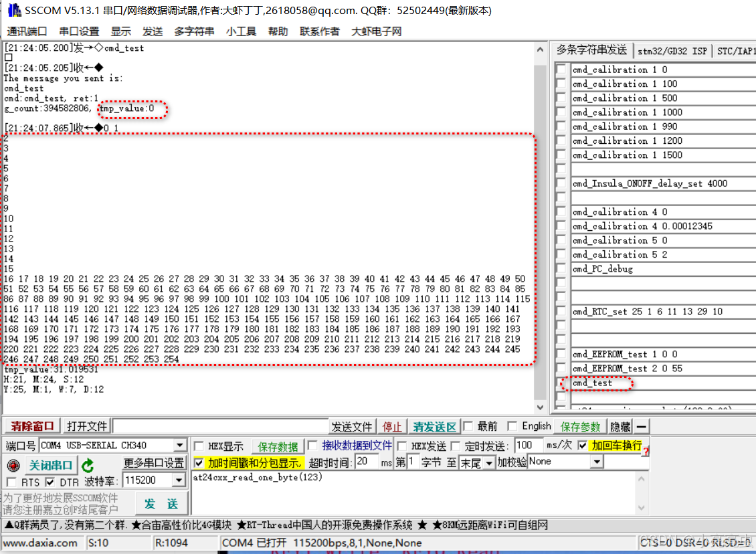Click www.daxia.com in the status bar
This screenshot has height=554, width=756.
[x=41, y=543]
